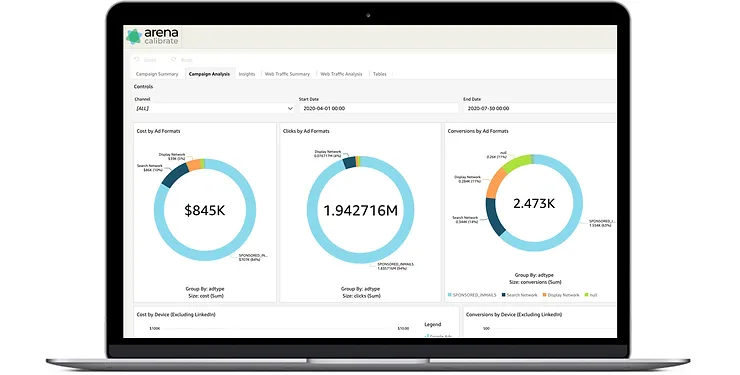This screenshot has height=375, width=740.
Task: Click the 1.942716M total in clicks donut
Action: [361, 210]
